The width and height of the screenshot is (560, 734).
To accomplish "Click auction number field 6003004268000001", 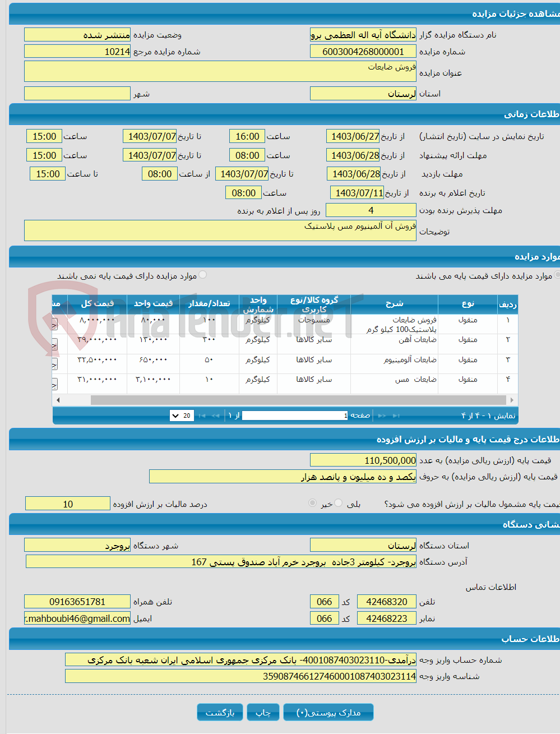I will pos(363,52).
